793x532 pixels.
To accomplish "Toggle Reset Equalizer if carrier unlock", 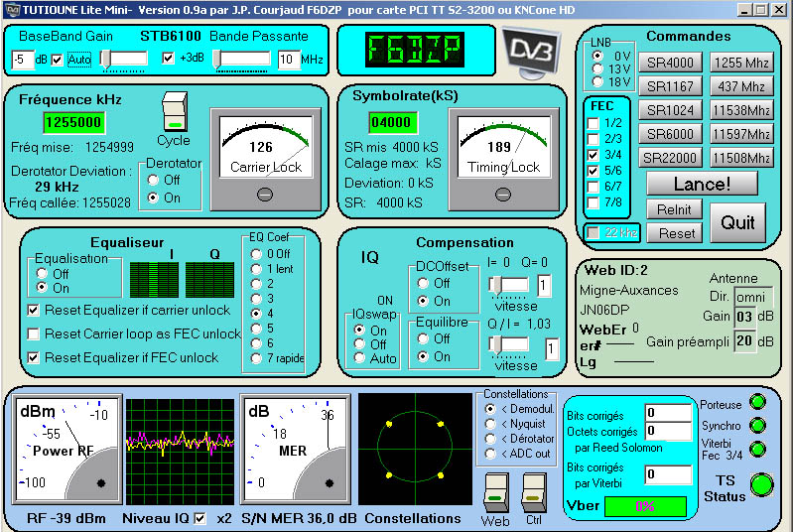I will tap(34, 310).
